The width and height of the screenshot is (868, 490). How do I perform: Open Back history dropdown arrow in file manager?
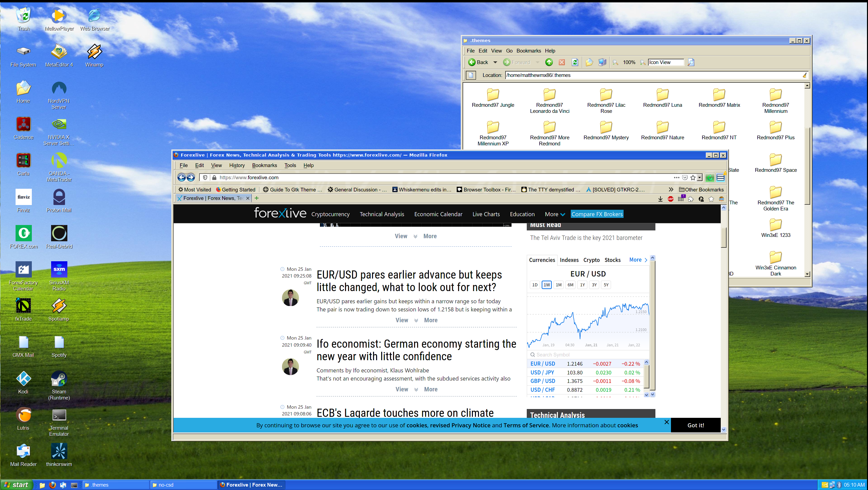495,62
